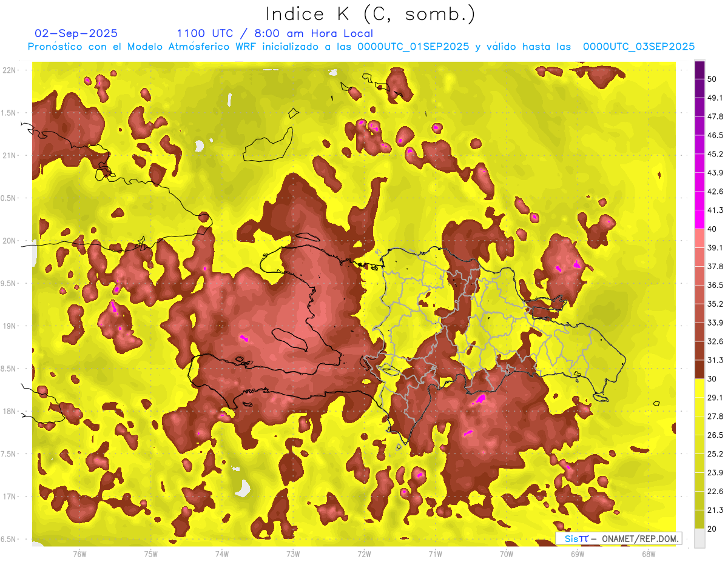Pick the dark brown colorbar segment between 30 and 31.3

[699, 369]
